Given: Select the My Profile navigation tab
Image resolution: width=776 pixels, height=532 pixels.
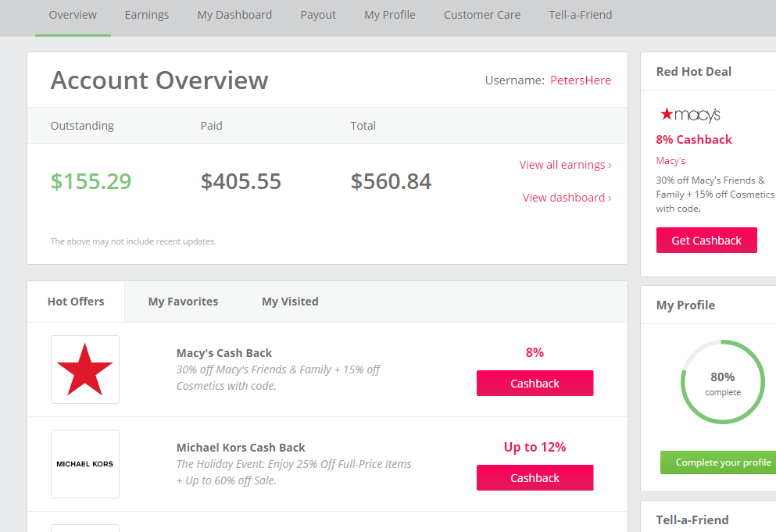Looking at the screenshot, I should 390,15.
